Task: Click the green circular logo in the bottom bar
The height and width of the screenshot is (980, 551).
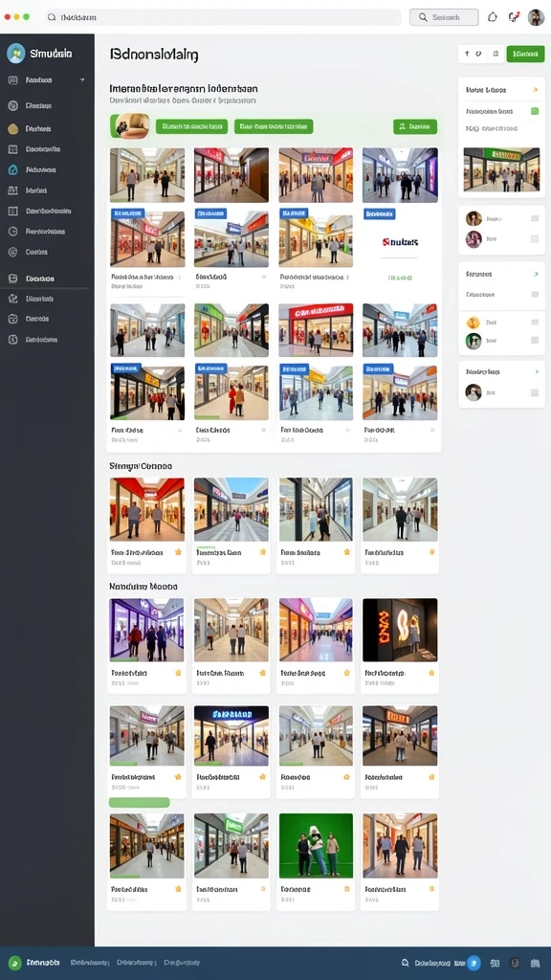Action: pos(15,963)
